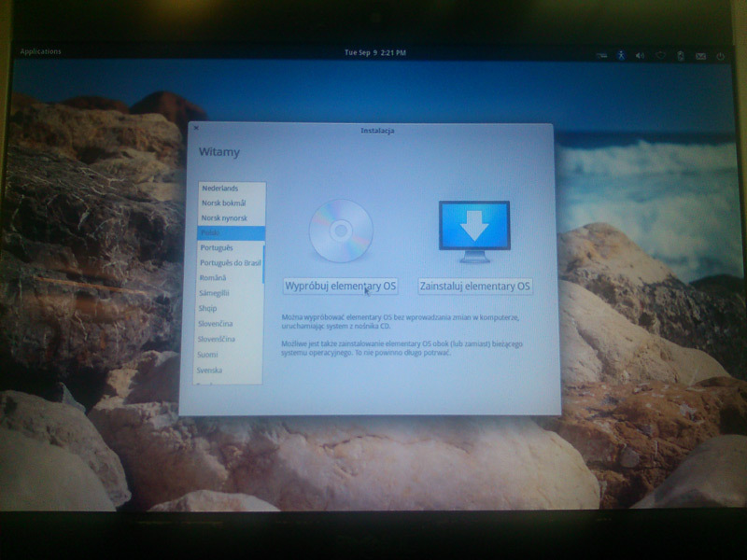The height and width of the screenshot is (560, 747).
Task: Select Suomi language
Action: point(228,355)
